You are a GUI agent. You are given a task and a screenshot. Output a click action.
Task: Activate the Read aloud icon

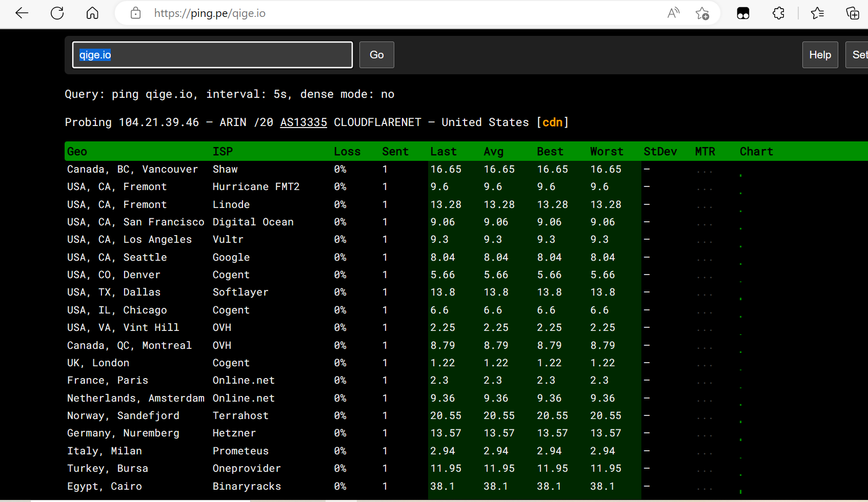pos(673,13)
